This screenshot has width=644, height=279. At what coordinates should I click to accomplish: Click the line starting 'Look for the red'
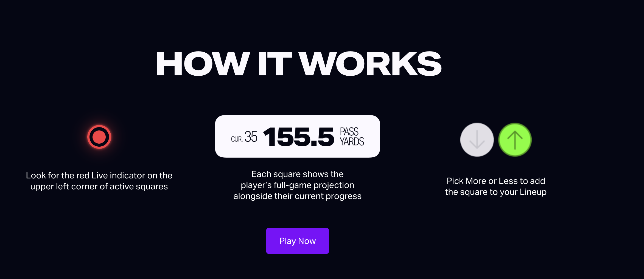[x=99, y=175]
